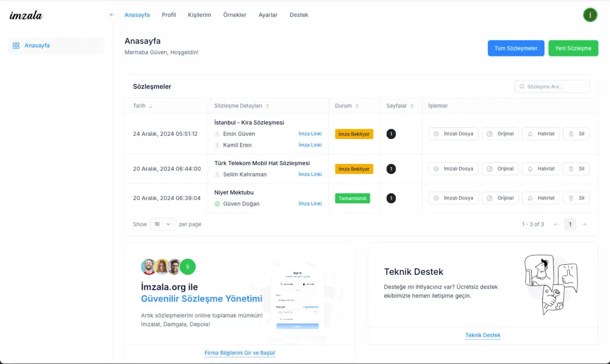Image resolution: width=610 pixels, height=364 pixels.
Task: Open İmza Linki for Kamil Eren
Action: pyautogui.click(x=310, y=145)
